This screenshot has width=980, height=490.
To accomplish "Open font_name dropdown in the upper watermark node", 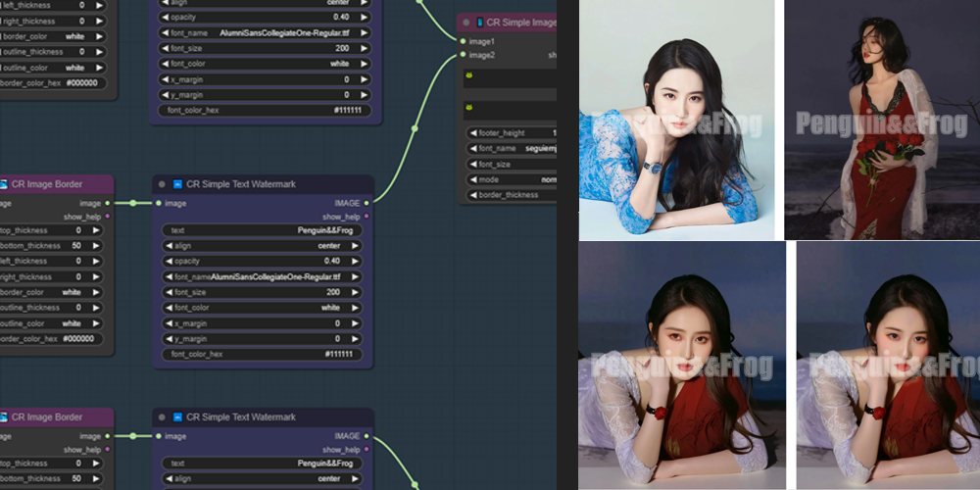I will pyautogui.click(x=265, y=32).
